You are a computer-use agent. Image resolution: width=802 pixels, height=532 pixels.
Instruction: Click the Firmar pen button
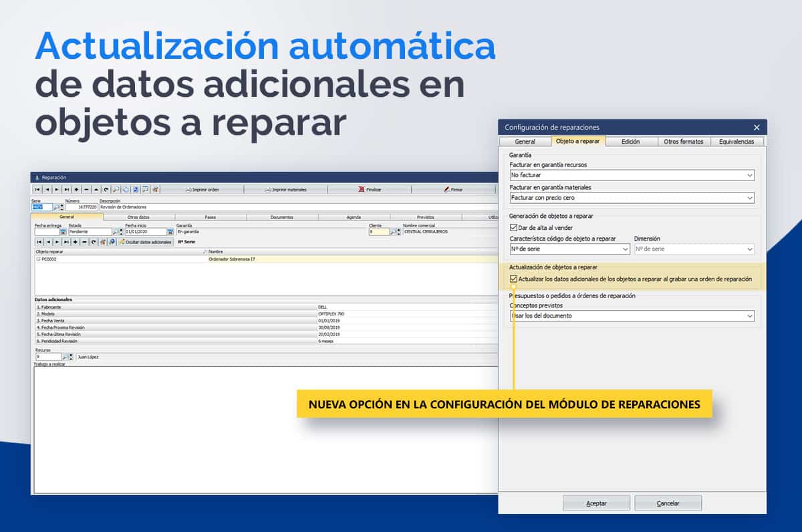pos(452,190)
